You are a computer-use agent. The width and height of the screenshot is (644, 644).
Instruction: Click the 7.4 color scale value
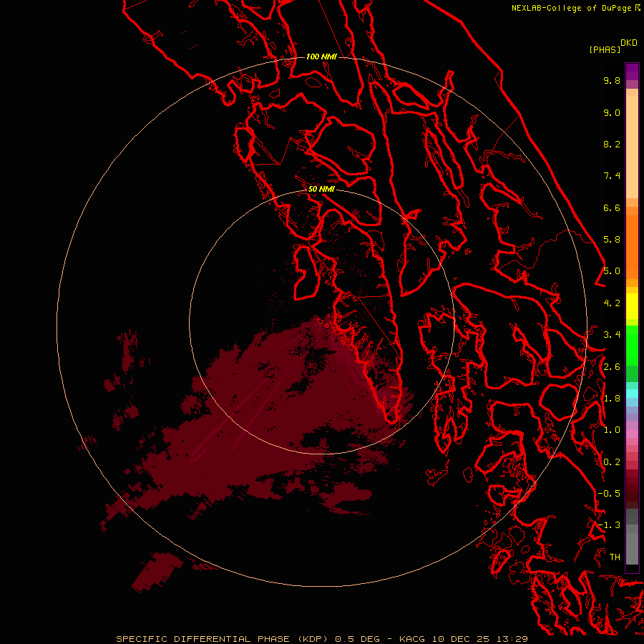(x=612, y=176)
